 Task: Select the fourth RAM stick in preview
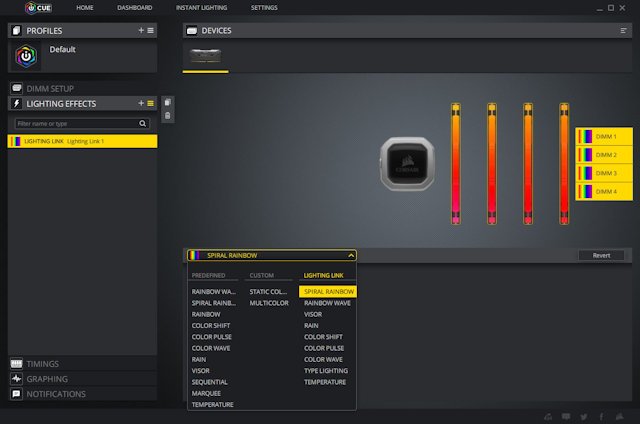pos(564,164)
